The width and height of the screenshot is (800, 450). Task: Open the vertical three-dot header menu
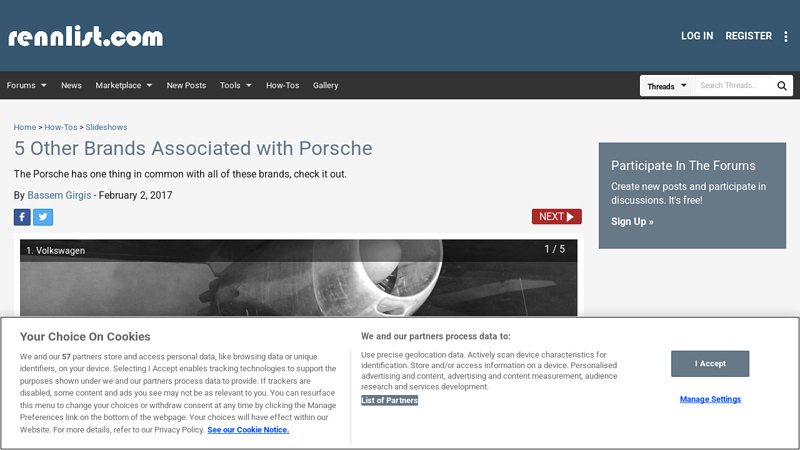[x=786, y=36]
